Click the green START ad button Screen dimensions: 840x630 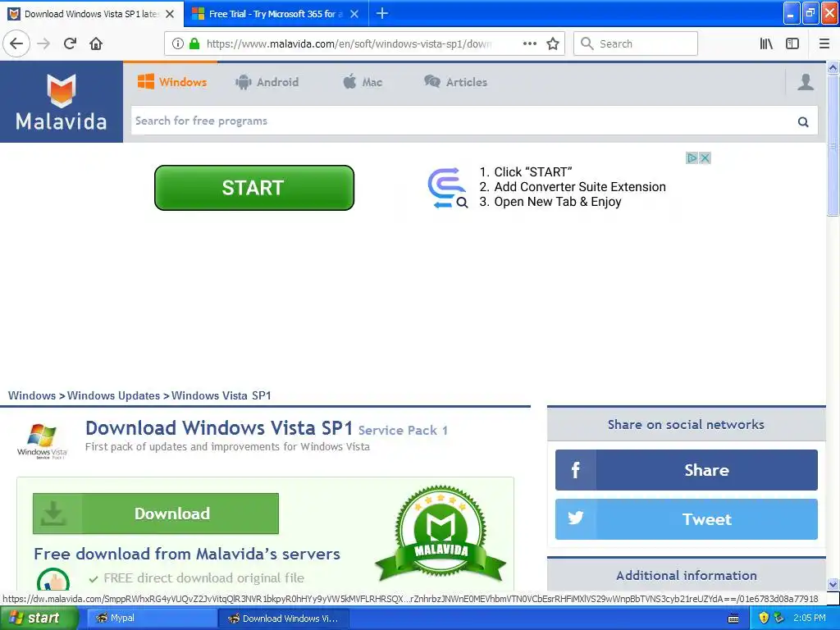coord(254,188)
